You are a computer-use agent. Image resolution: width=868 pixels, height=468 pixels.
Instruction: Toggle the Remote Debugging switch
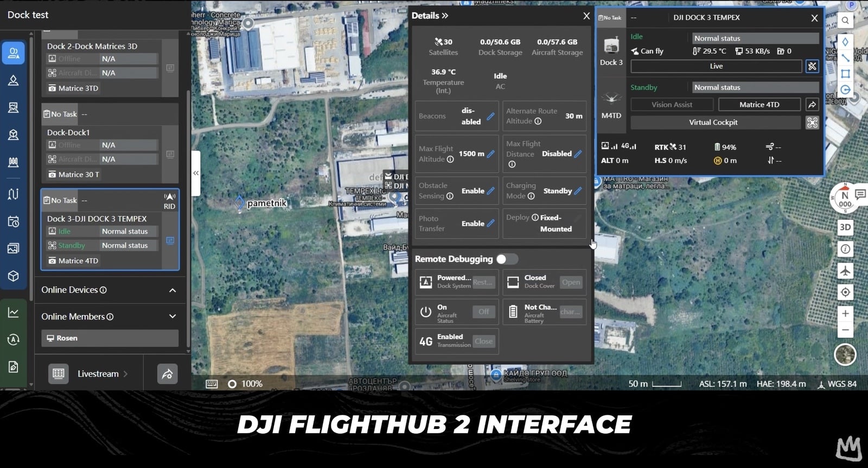pyautogui.click(x=507, y=259)
